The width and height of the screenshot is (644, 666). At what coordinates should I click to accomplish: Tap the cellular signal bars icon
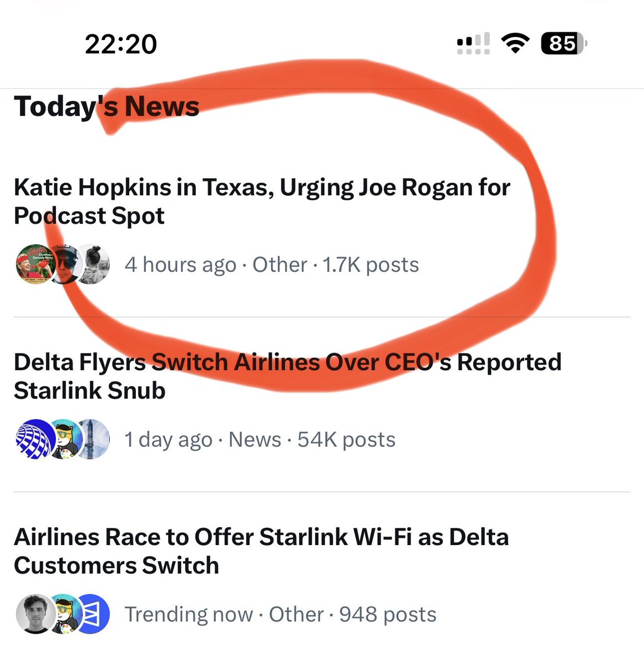click(473, 43)
